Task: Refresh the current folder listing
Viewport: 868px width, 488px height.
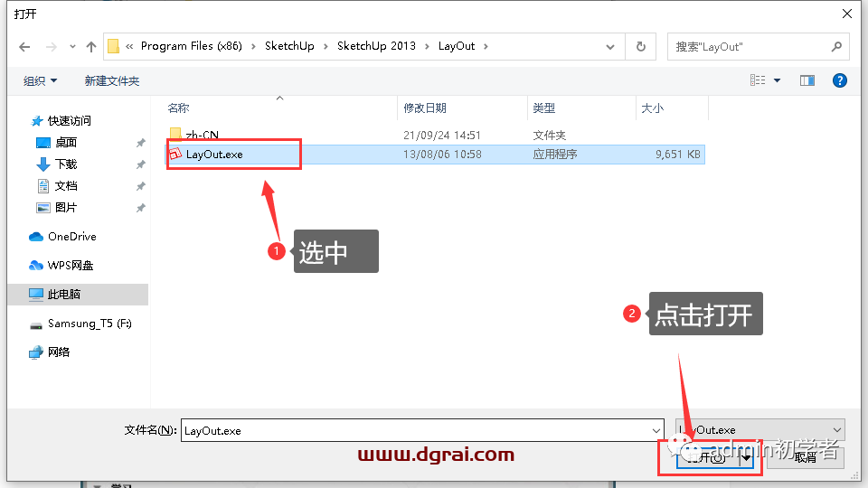Action: [x=641, y=46]
